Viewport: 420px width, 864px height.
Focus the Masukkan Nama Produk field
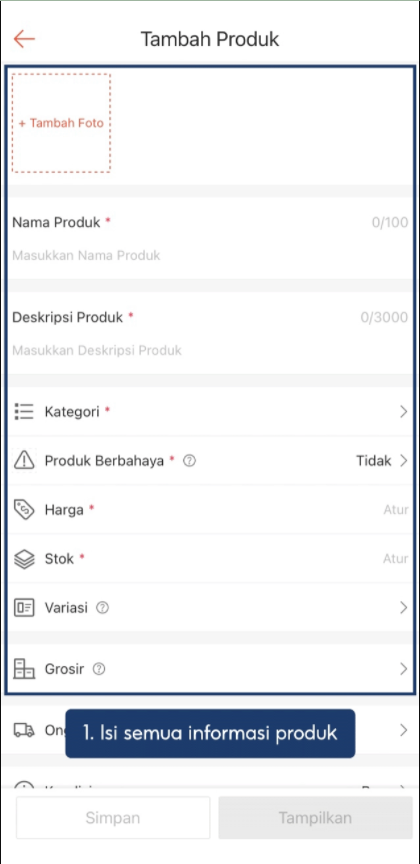point(210,255)
